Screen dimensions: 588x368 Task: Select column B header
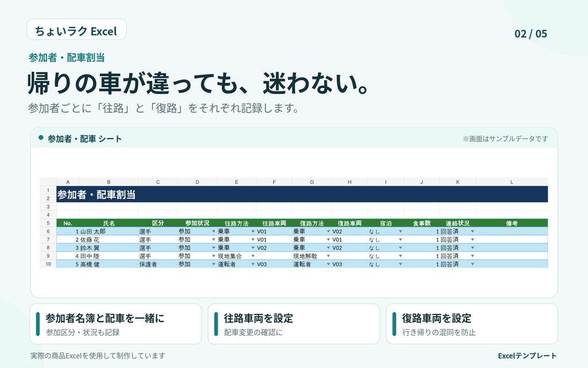[x=109, y=182]
